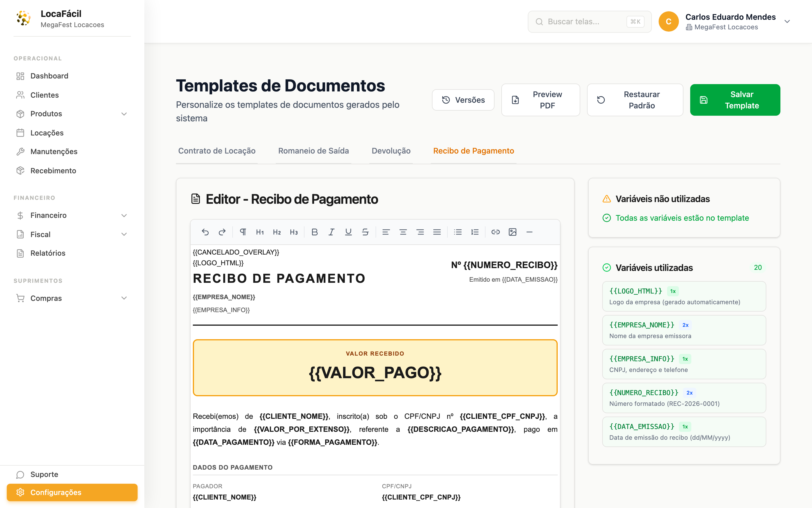
Task: Undo the last edit in editor toolbar
Action: [205, 232]
